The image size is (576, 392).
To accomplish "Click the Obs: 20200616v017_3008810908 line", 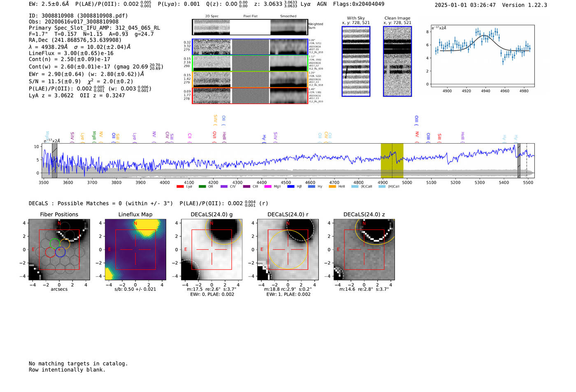I will (74, 22).
